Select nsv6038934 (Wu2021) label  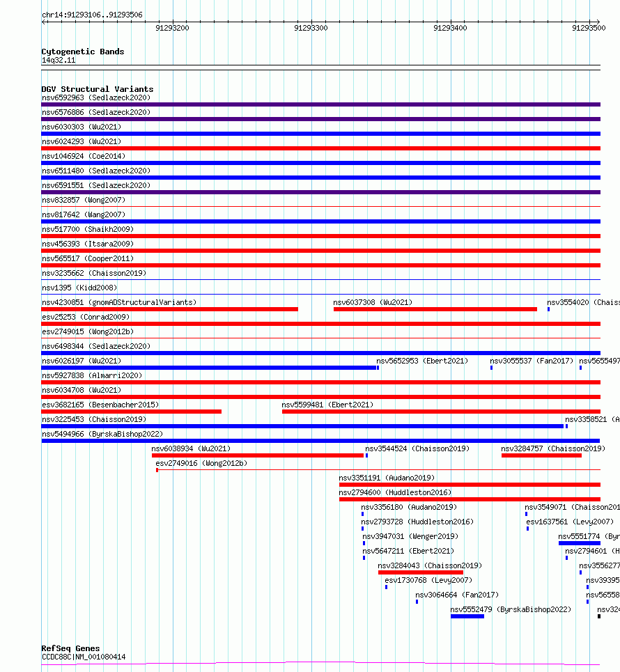(x=191, y=448)
